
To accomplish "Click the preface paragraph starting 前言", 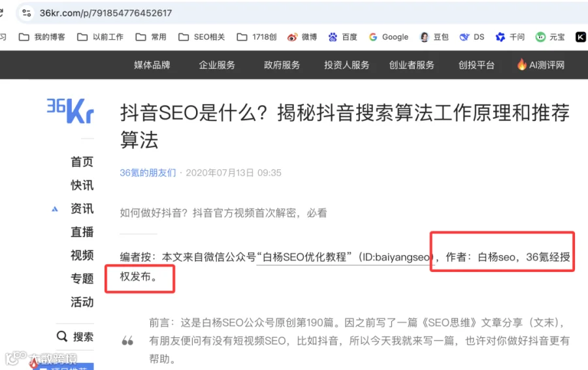I will point(359,341).
